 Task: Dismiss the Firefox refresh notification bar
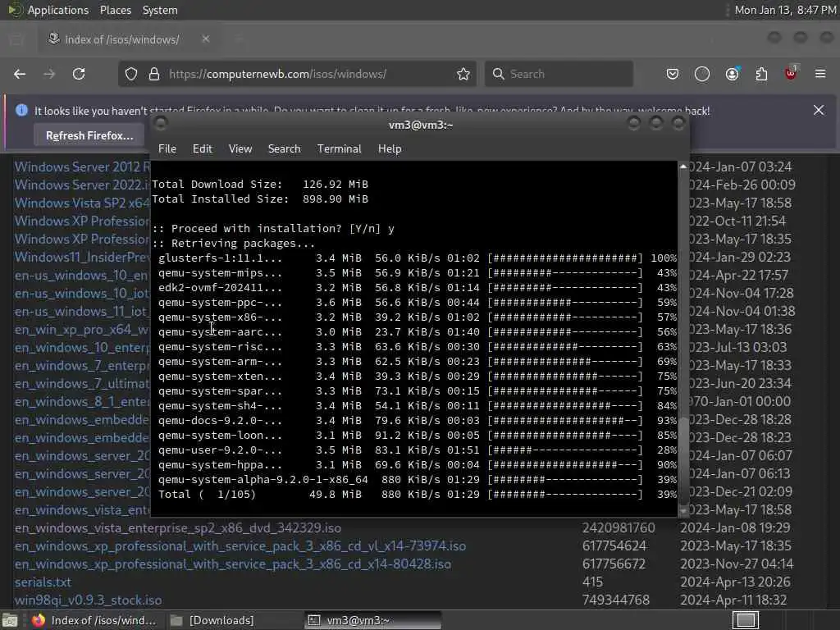click(819, 111)
